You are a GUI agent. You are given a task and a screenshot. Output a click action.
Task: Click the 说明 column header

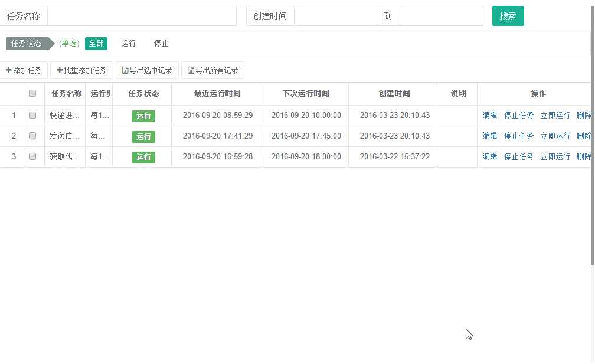pos(459,93)
